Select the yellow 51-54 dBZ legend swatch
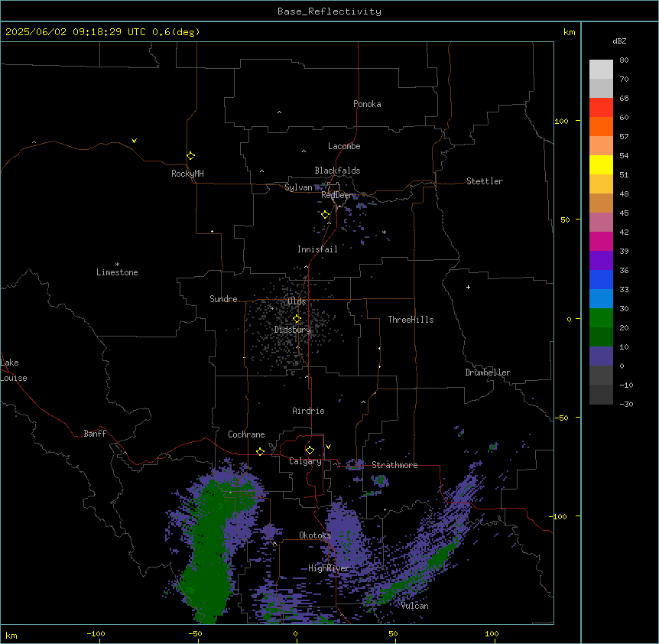 tap(601, 164)
